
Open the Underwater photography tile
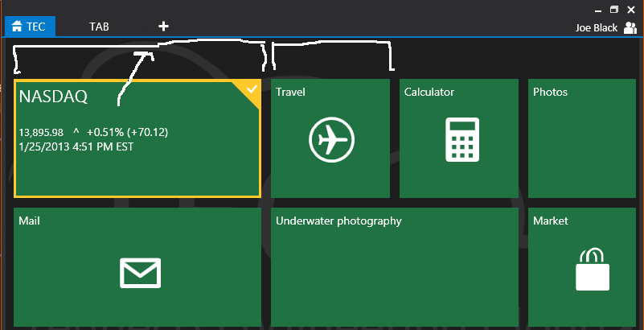(395, 267)
